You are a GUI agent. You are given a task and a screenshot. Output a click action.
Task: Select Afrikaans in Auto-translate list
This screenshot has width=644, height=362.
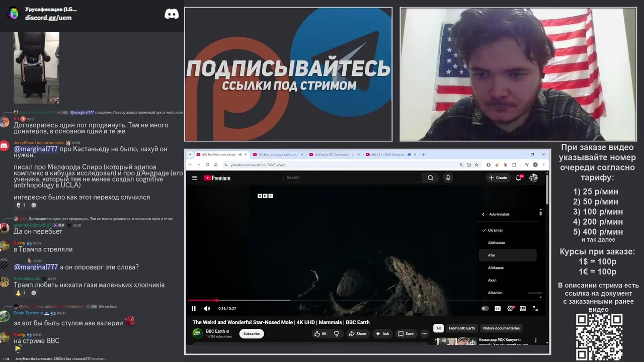(x=508, y=268)
